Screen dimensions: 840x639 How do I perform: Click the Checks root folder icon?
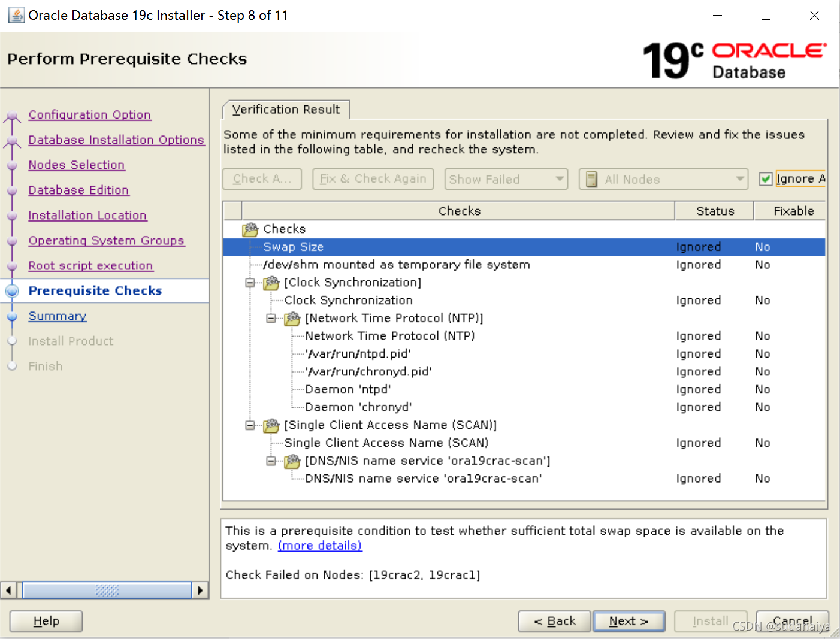point(250,229)
